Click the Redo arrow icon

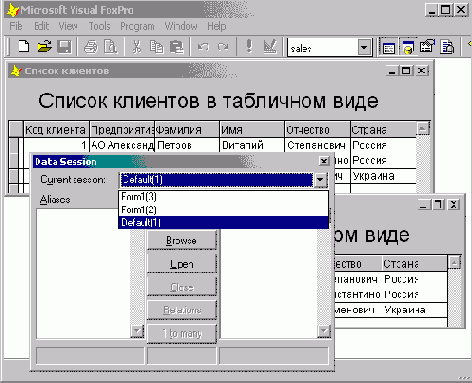223,47
